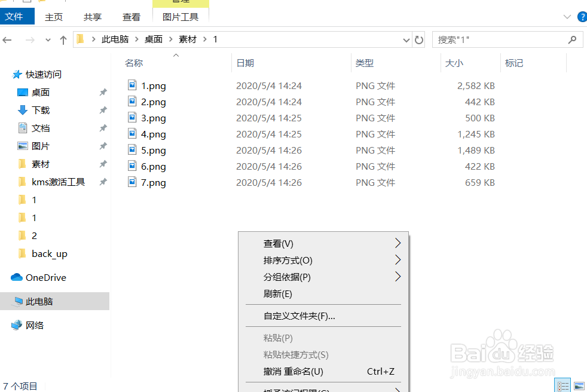Viewport: 587px width, 392px height.
Task: Expand the 查看(V) submenu arrow
Action: click(398, 243)
